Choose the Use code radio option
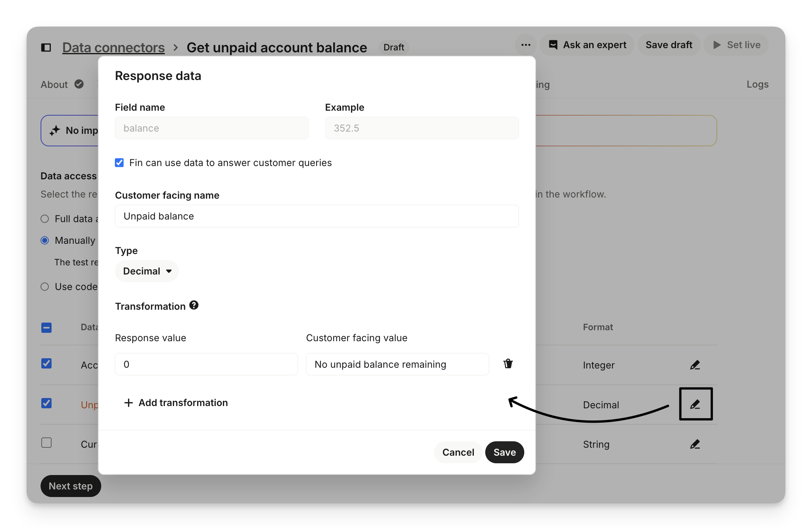 tap(45, 287)
